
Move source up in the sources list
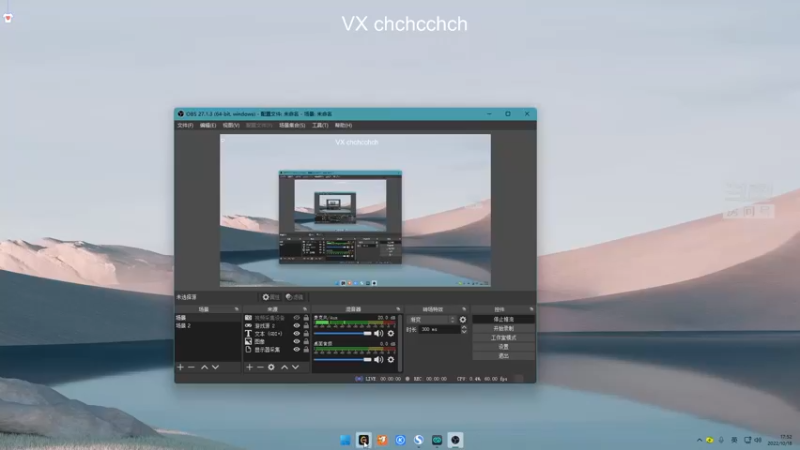click(x=284, y=367)
